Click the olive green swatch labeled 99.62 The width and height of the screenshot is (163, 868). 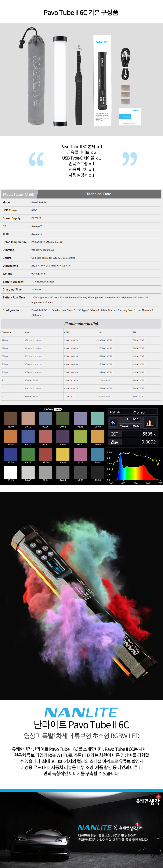point(63,419)
